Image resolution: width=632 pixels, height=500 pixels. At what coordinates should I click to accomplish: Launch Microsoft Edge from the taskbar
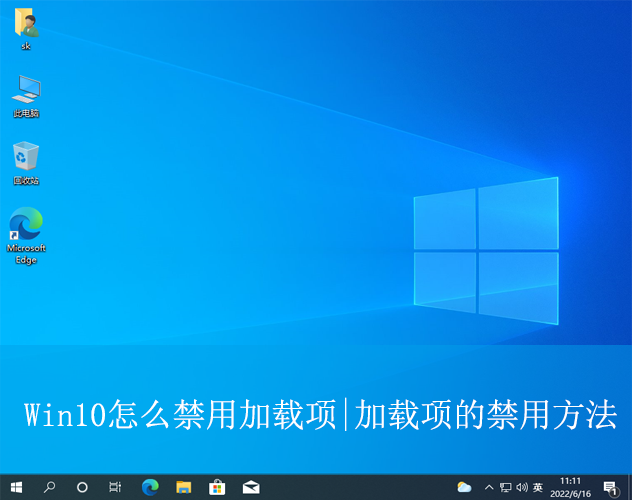150,487
